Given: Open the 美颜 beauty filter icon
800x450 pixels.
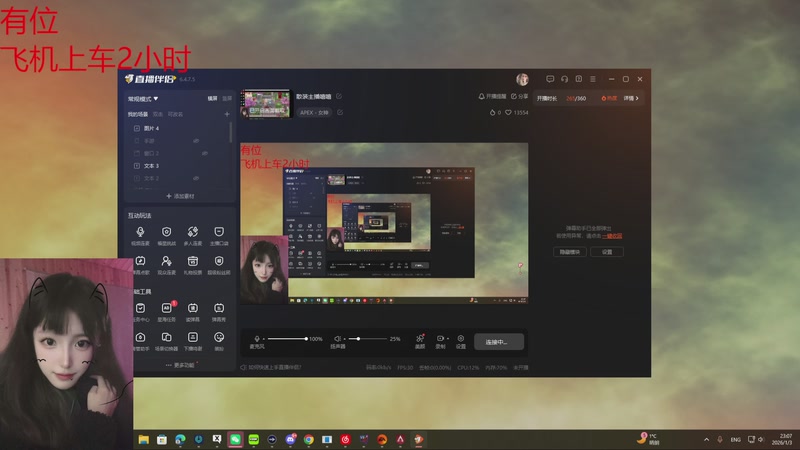Looking at the screenshot, I should [420, 338].
